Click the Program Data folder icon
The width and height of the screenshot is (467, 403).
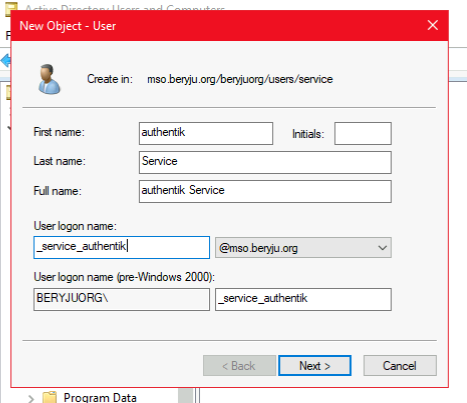point(50,397)
